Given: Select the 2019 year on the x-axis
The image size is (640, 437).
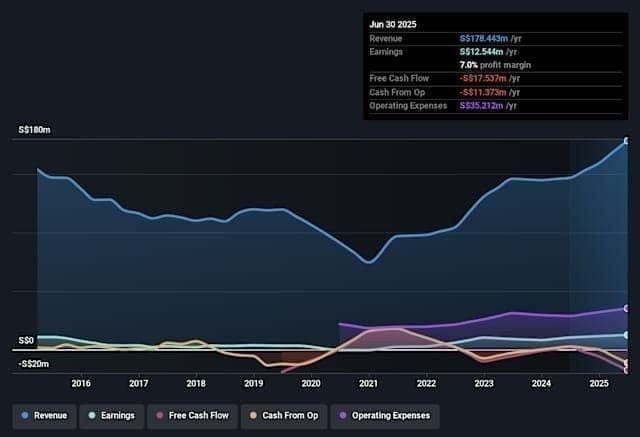Looking at the screenshot, I should pos(254,383).
